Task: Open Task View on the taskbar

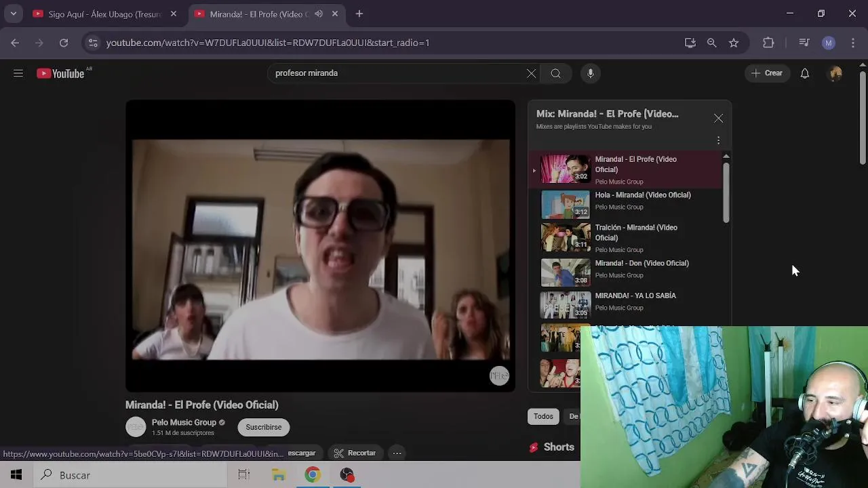Action: 244,475
